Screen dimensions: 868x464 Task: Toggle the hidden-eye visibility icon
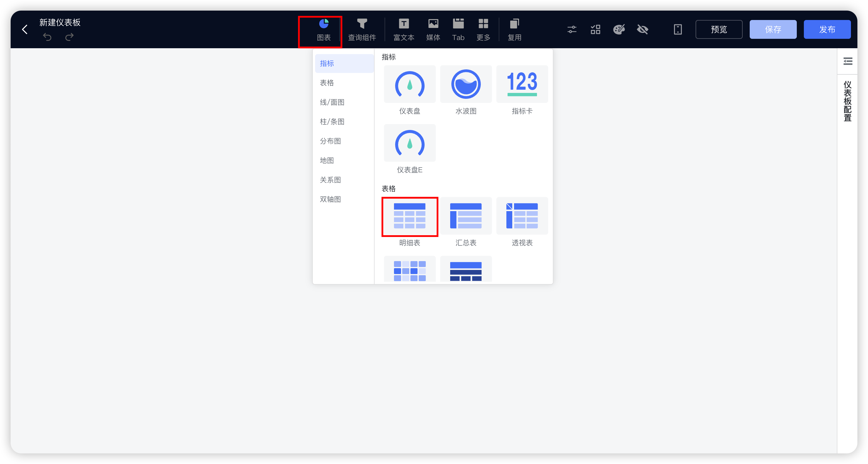pyautogui.click(x=643, y=30)
